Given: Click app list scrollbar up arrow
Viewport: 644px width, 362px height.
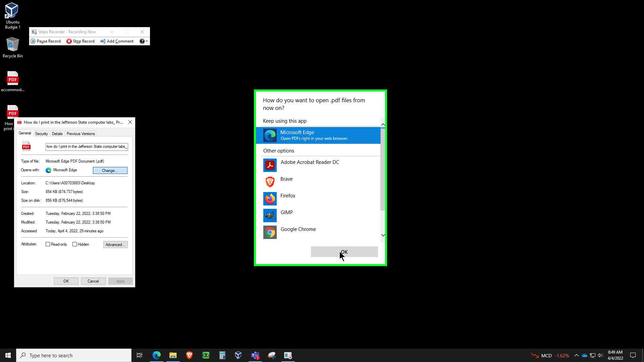Looking at the screenshot, I should pos(383,125).
